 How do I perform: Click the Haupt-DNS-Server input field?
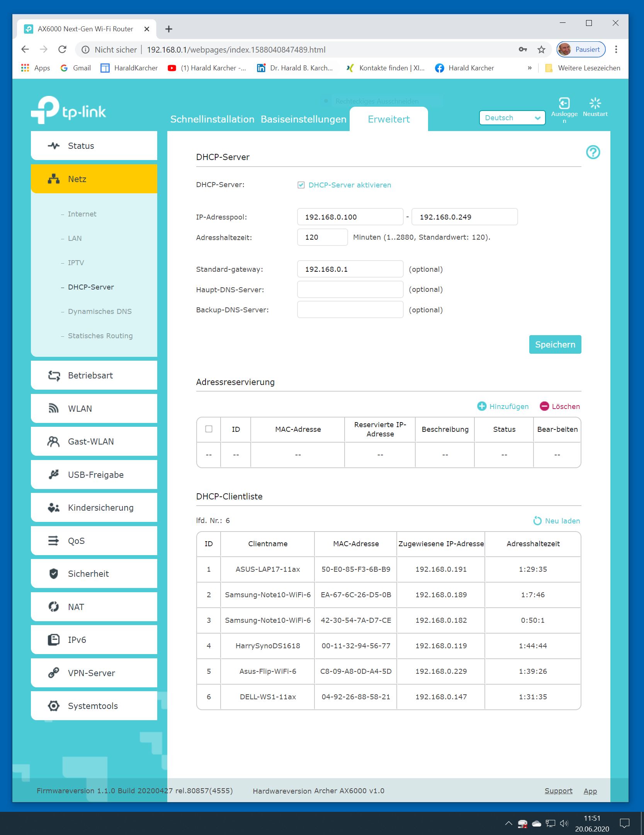tap(350, 289)
